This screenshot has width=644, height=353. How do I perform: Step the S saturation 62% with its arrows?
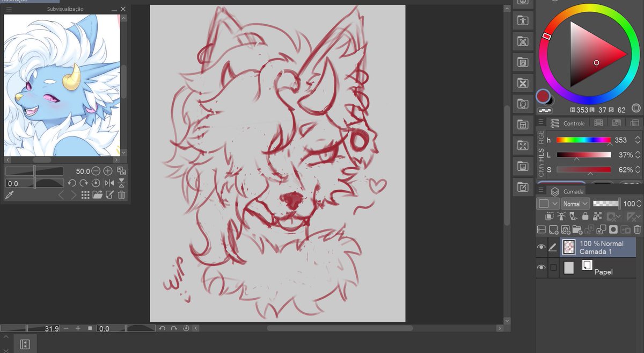pyautogui.click(x=638, y=170)
